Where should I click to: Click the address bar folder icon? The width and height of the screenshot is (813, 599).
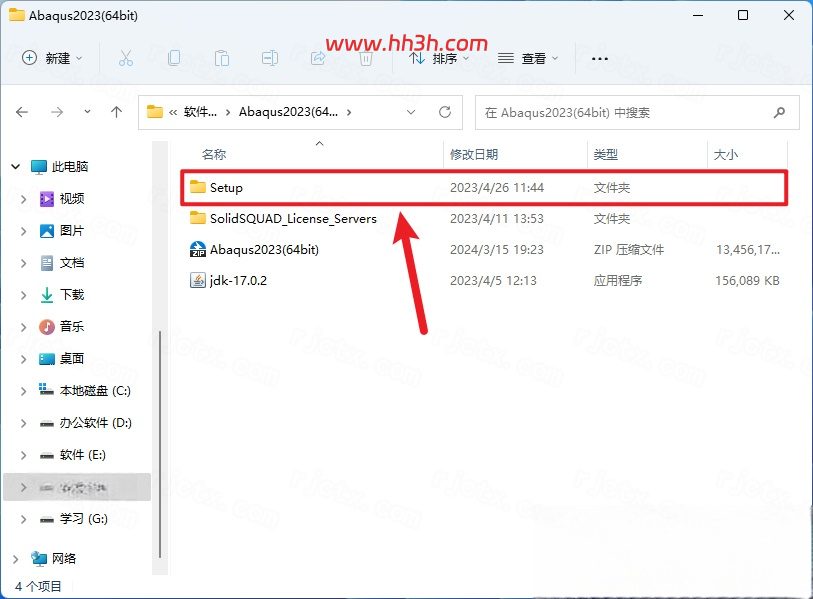point(155,112)
